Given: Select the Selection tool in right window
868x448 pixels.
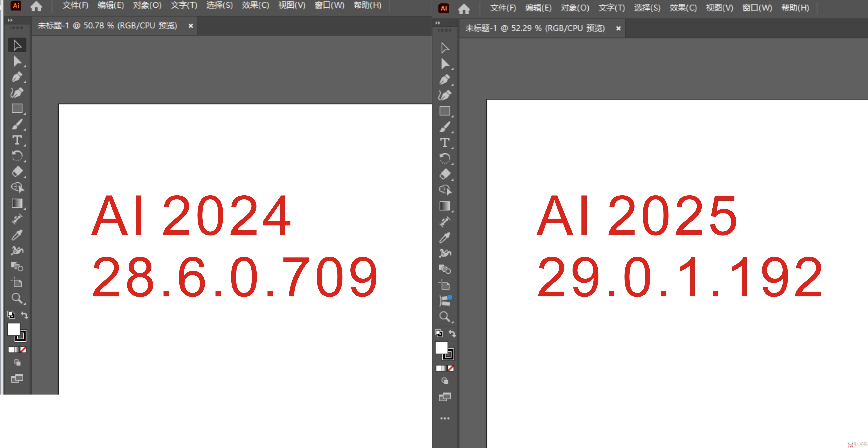Looking at the screenshot, I should point(445,48).
